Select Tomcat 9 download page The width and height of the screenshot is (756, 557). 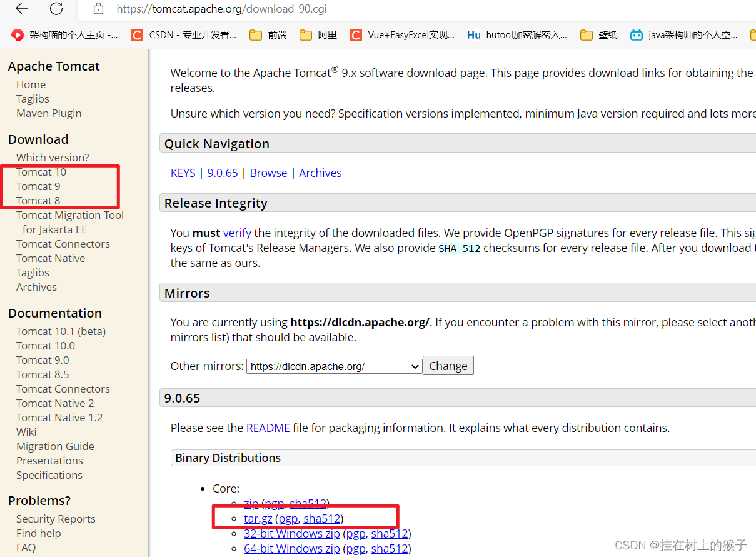coord(38,186)
